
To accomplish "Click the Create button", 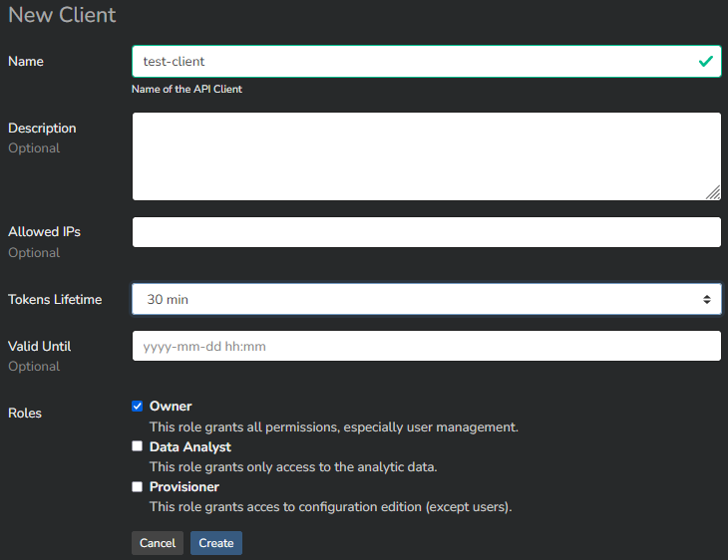I will [x=215, y=543].
